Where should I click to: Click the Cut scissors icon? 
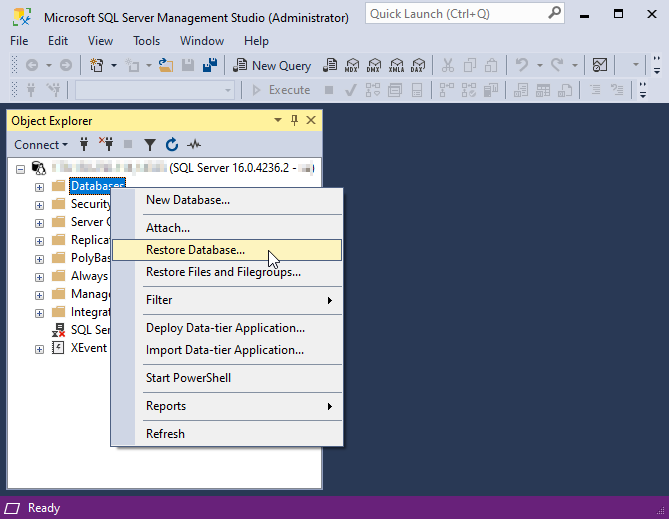click(x=448, y=66)
